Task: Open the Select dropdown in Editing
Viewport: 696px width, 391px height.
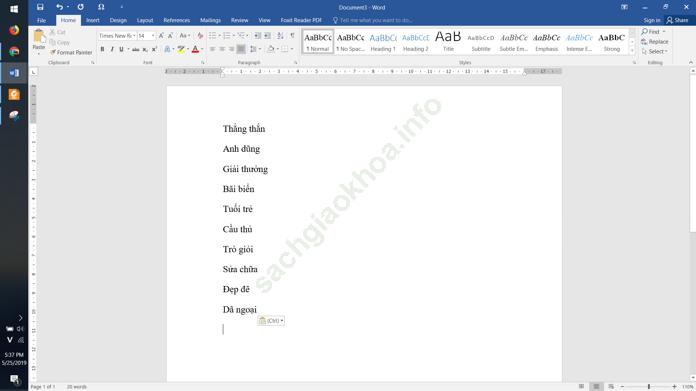Action: [x=655, y=51]
